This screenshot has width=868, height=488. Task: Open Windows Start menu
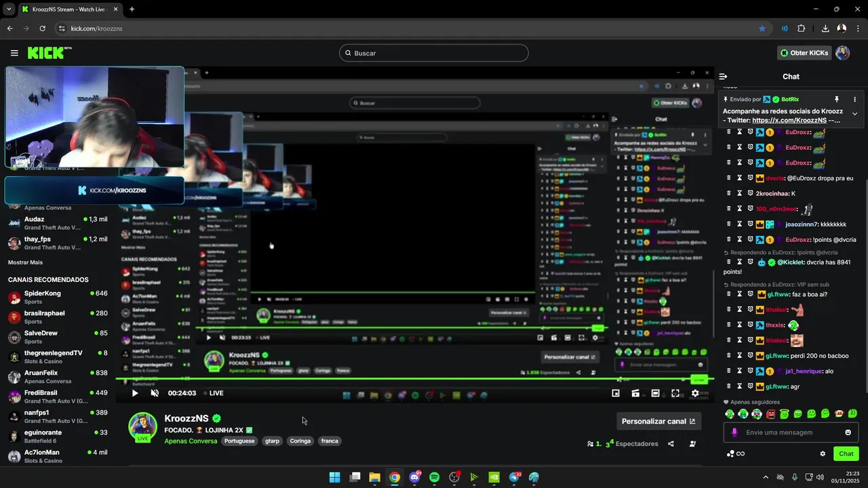point(334,477)
